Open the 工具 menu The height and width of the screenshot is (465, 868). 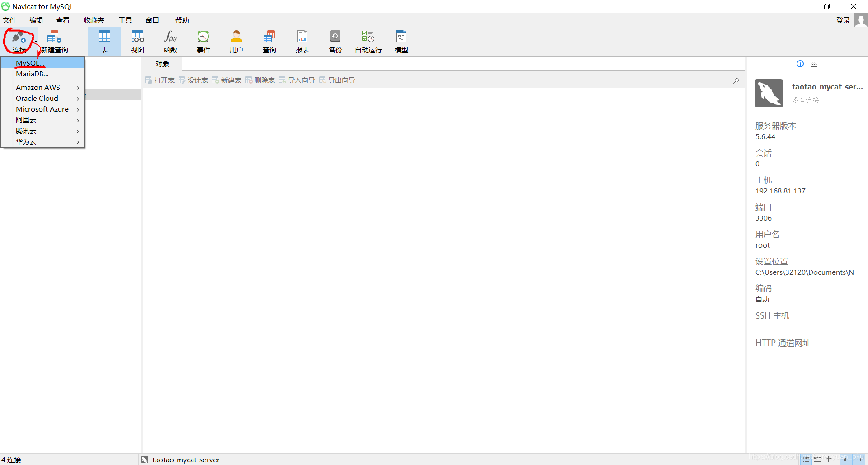point(125,20)
